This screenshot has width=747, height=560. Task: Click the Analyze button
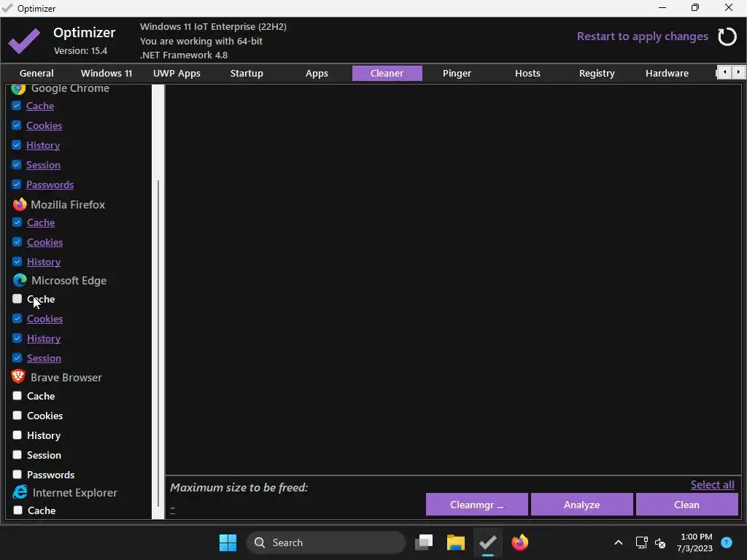581,505
